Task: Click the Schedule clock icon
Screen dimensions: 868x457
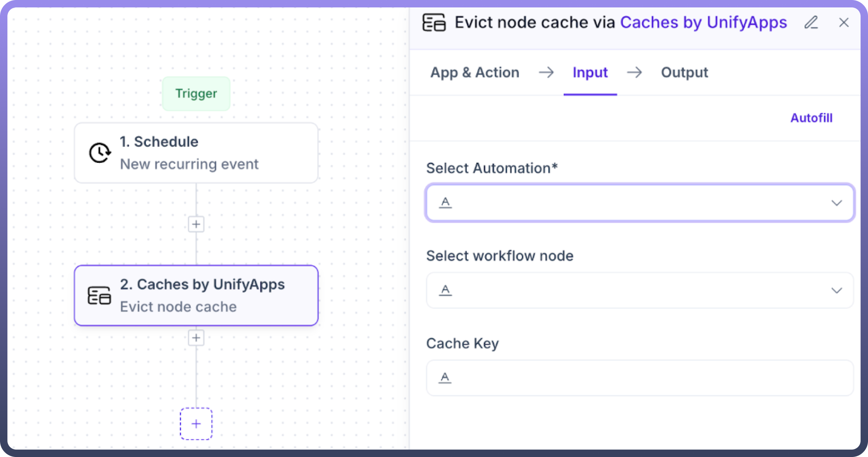Action: [x=99, y=152]
